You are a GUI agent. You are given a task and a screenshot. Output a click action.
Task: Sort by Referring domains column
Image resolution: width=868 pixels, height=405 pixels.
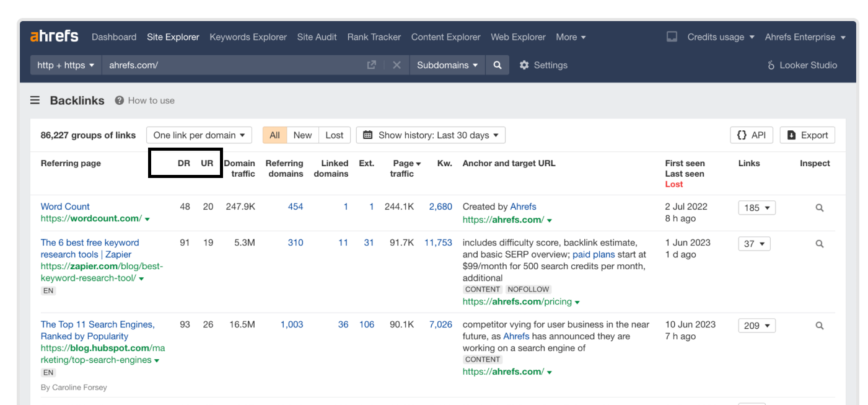284,168
